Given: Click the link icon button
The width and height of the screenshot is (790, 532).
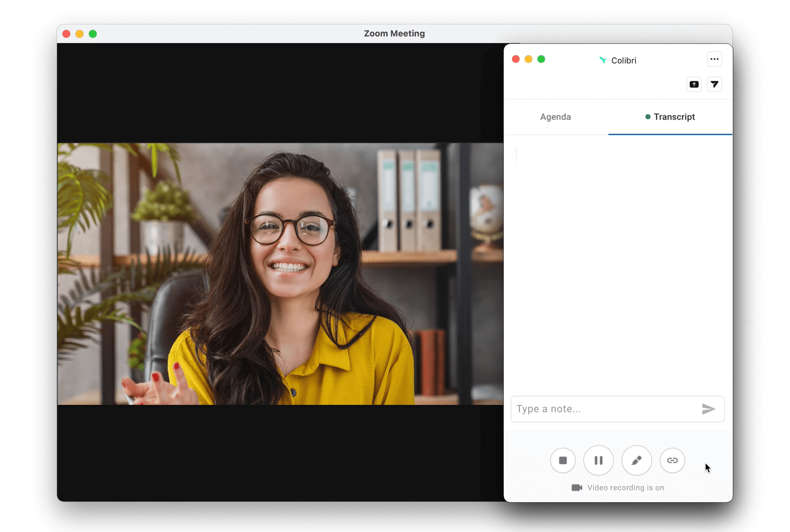Looking at the screenshot, I should [672, 460].
